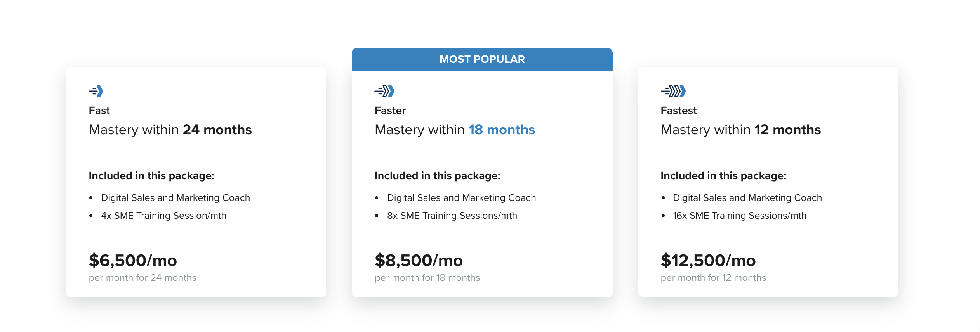Choose the $12,500/mo price

click(x=708, y=261)
